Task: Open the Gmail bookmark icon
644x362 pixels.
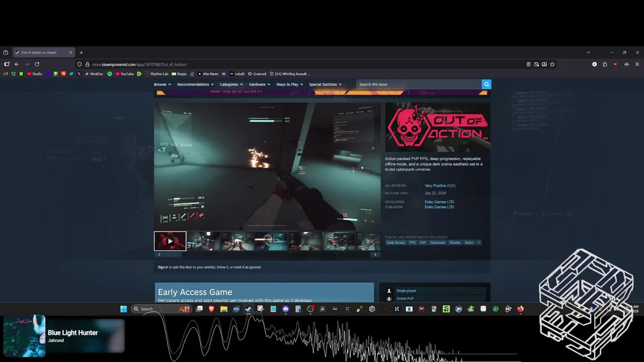Action: [x=6, y=74]
